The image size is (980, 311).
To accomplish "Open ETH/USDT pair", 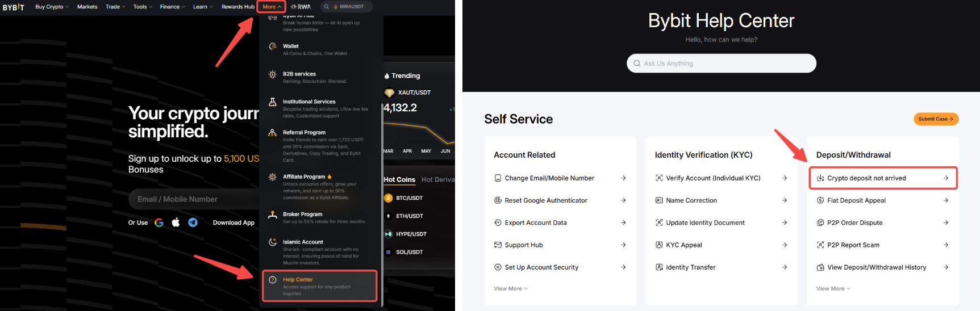I will [x=409, y=216].
